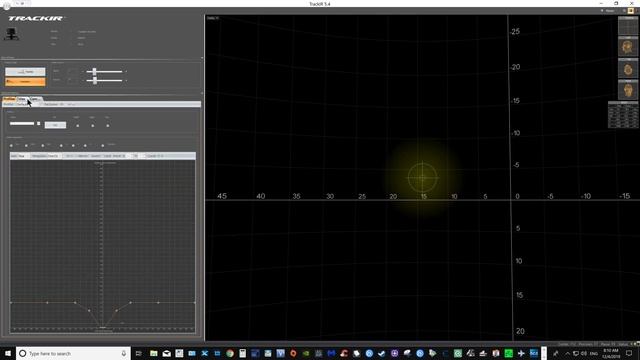Click the Type here to search box

click(73, 353)
